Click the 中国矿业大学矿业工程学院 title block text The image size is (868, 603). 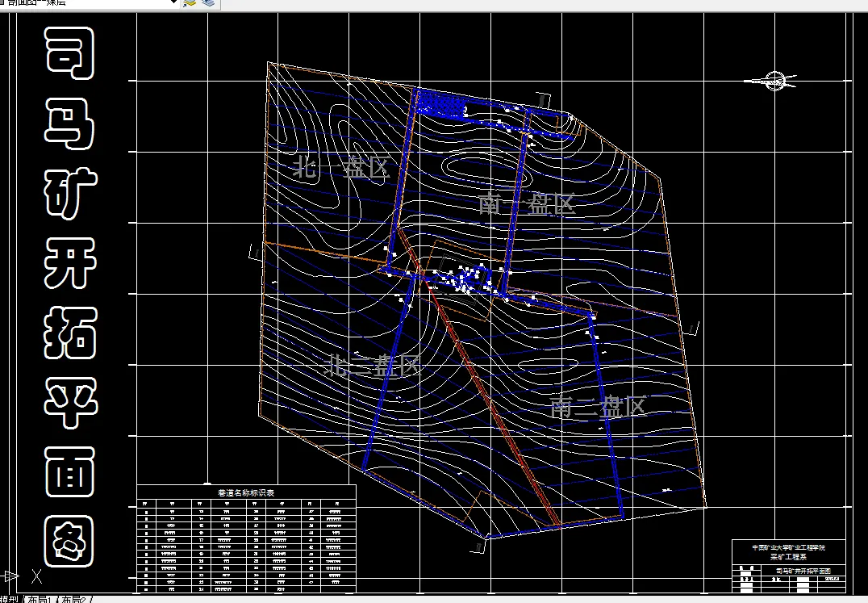tap(788, 547)
